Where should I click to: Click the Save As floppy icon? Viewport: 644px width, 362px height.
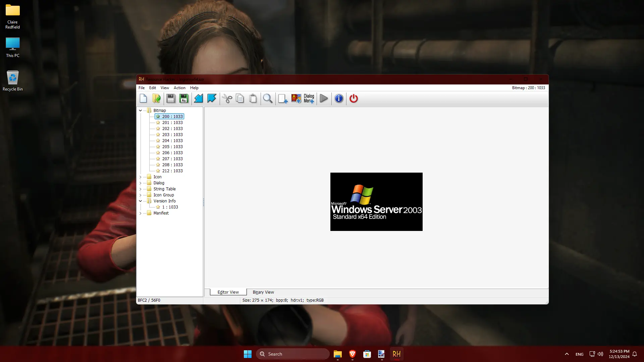coord(184,99)
